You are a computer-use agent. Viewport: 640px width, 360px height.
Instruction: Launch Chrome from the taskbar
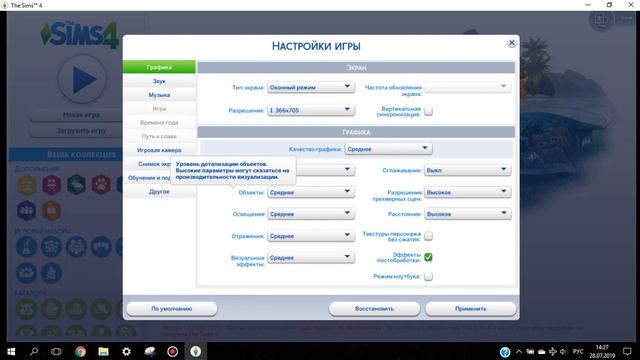(x=80, y=351)
